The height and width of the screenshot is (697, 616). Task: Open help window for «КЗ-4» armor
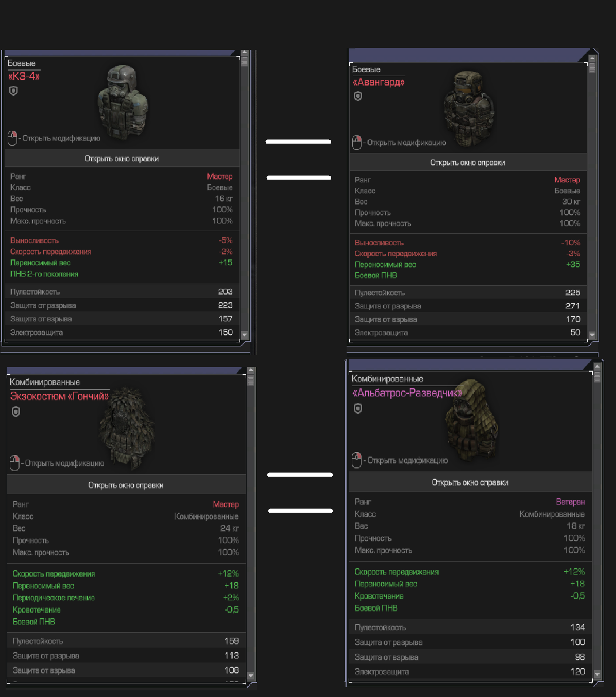pos(122,159)
